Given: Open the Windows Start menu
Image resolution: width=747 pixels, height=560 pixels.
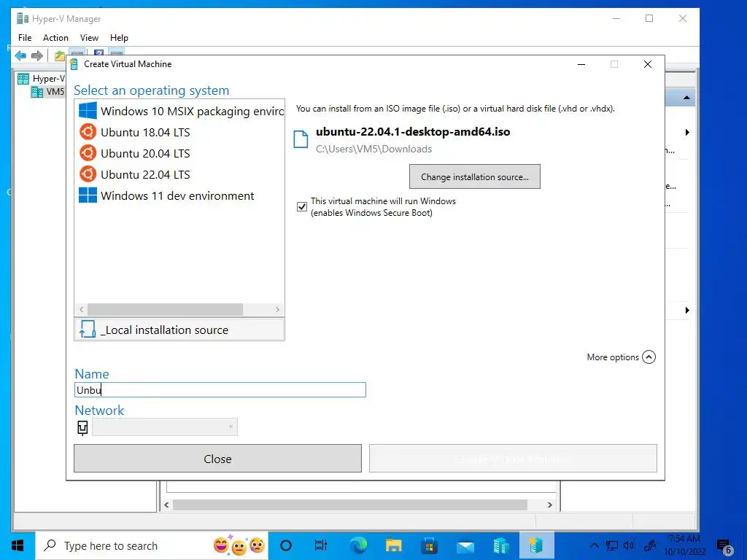Looking at the screenshot, I should click(x=18, y=545).
